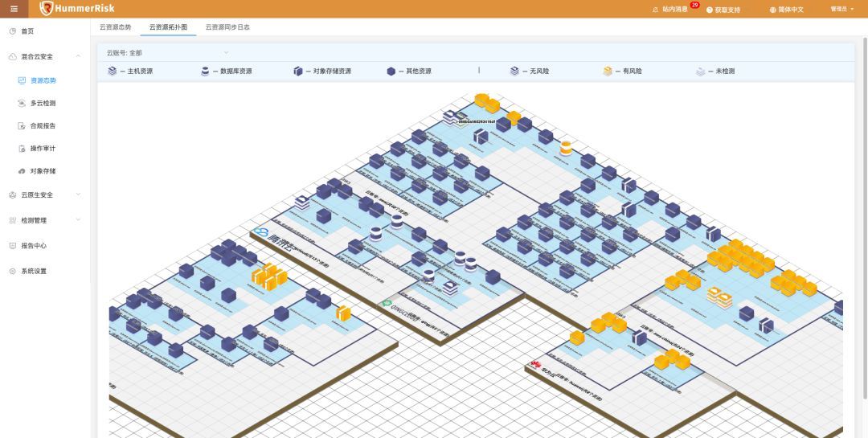
Task: Open the 云账号 account dropdown
Action: (168, 52)
